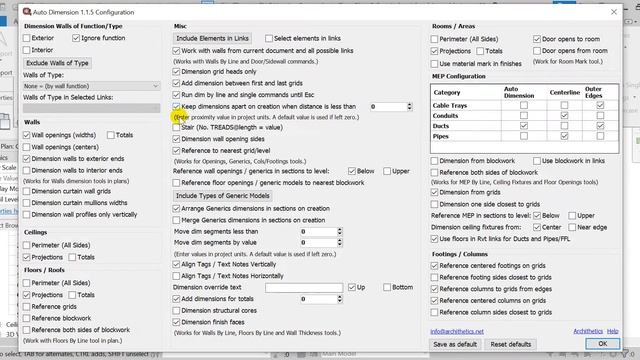
Task: Enable Dimension curtain mullions widths
Action: 27,203
